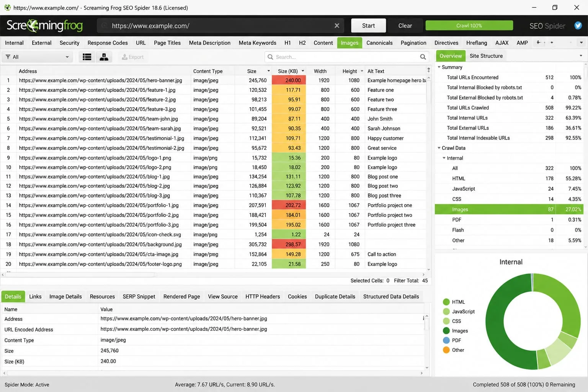Click the search icon left of Search placeholder
Viewport: 588px width, 392px height.
point(270,57)
